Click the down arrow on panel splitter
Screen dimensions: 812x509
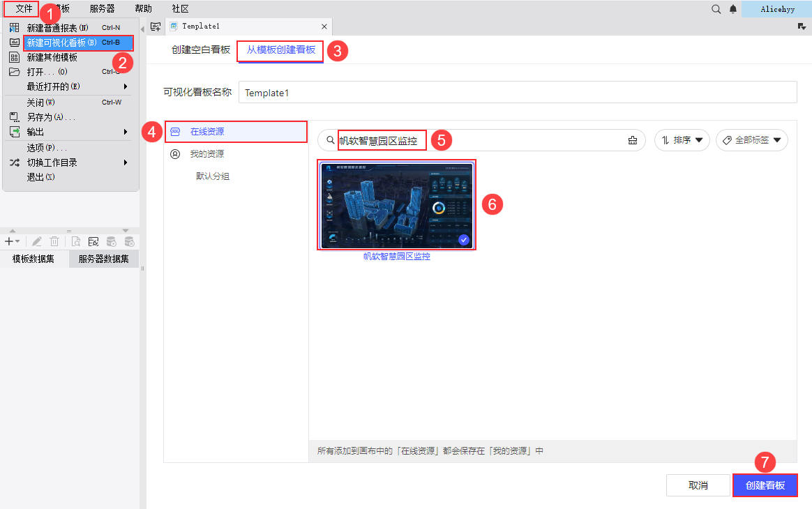pyautogui.click(x=126, y=231)
